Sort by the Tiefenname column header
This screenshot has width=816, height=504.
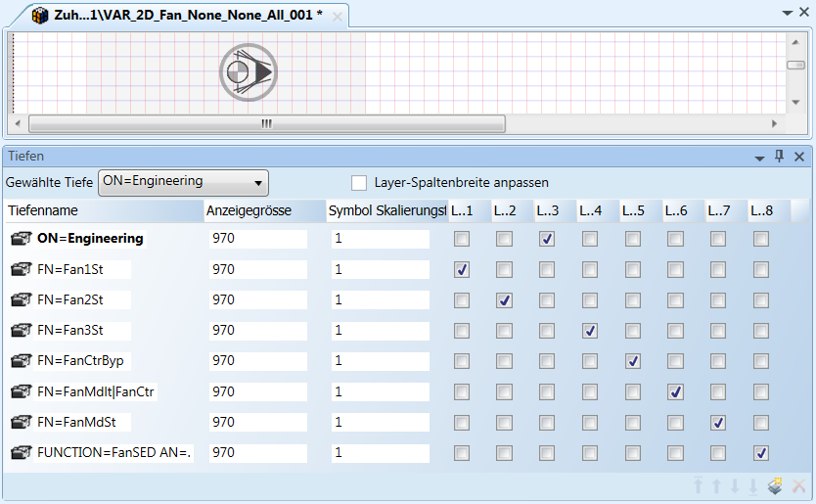click(98, 210)
